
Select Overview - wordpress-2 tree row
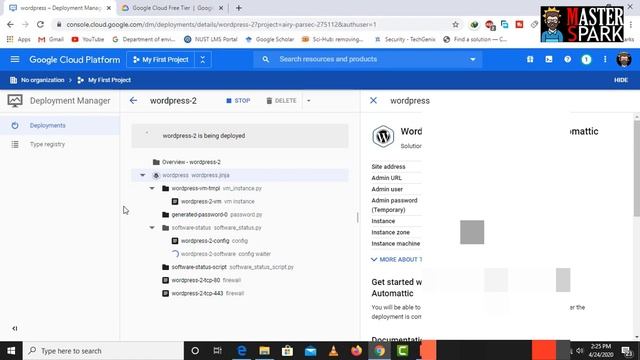(240, 162)
